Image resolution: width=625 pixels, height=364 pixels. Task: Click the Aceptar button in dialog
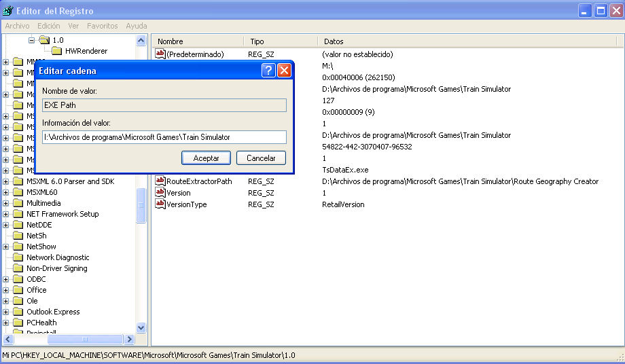[207, 158]
